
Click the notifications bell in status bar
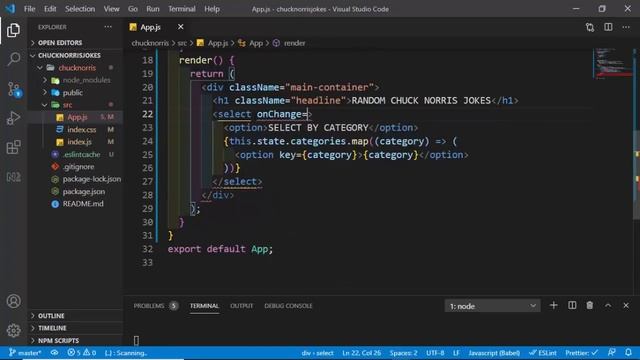628,353
